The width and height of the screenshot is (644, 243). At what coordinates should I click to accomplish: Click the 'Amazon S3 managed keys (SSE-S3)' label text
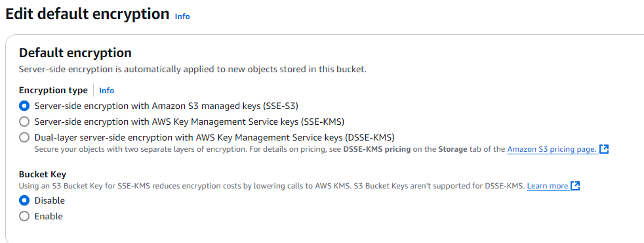click(225, 106)
